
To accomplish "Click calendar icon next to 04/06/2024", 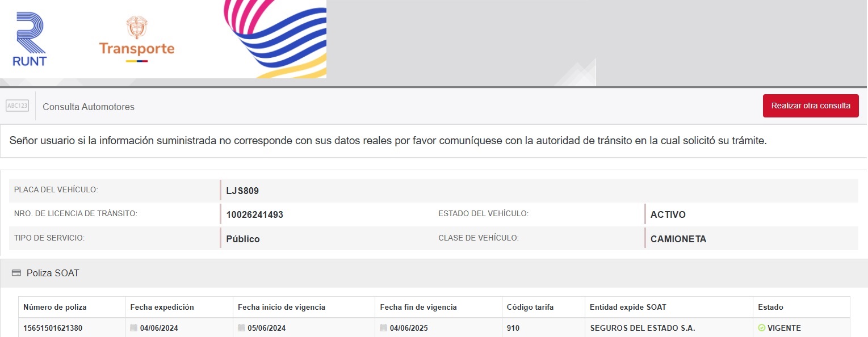I will pos(133,328).
